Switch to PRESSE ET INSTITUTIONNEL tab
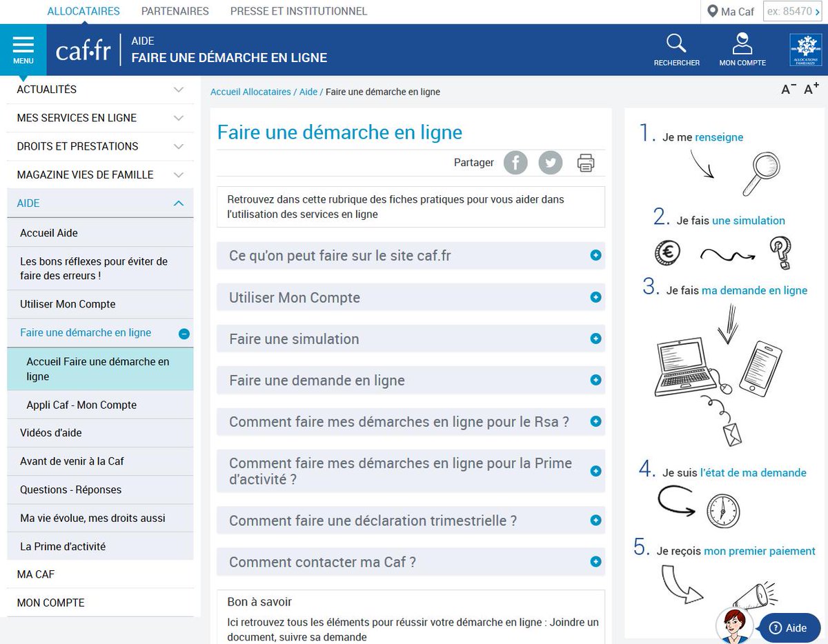Image resolution: width=828 pixels, height=644 pixels. [x=299, y=11]
